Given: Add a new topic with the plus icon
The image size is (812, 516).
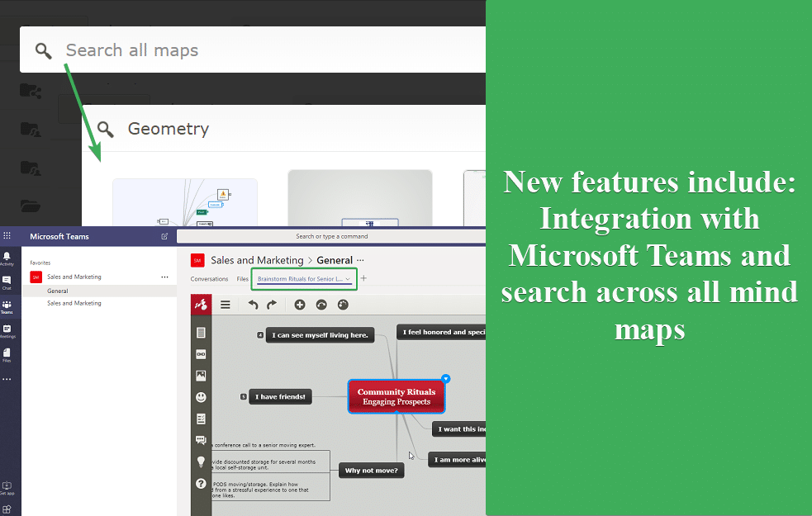Looking at the screenshot, I should [300, 305].
